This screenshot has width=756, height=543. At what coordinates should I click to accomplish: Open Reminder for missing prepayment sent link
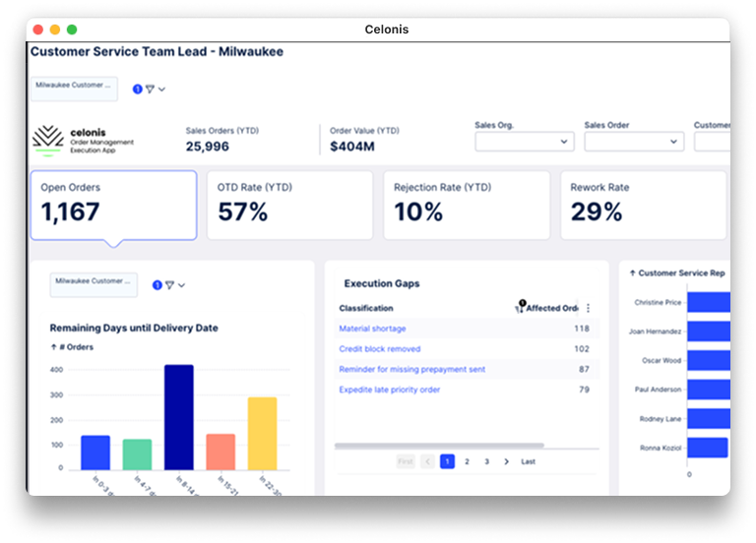point(411,369)
